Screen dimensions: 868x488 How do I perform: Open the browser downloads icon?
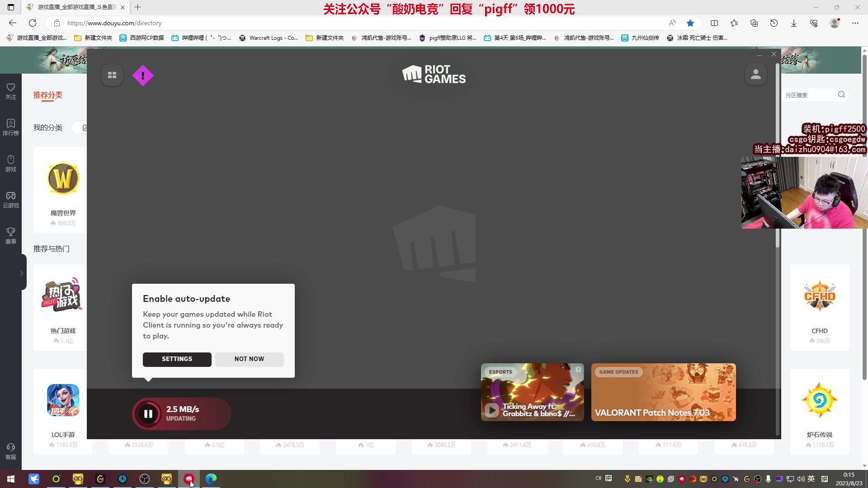point(794,23)
